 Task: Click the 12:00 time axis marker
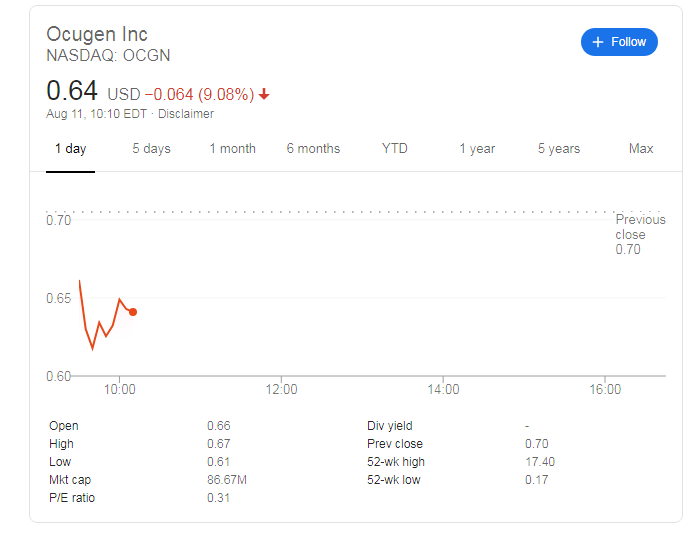click(x=281, y=390)
